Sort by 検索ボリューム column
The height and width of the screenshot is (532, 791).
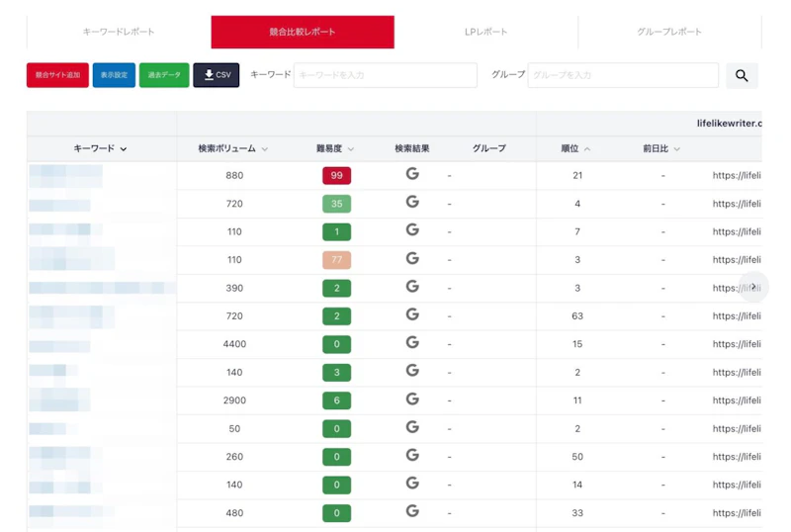233,148
